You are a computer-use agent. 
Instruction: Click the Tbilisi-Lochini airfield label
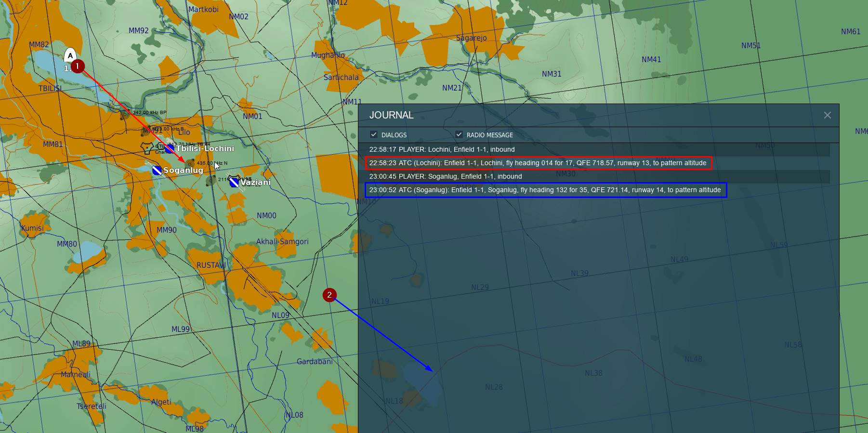205,148
